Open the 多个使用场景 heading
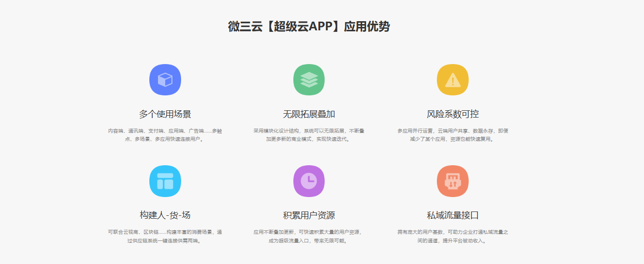 pos(165,114)
